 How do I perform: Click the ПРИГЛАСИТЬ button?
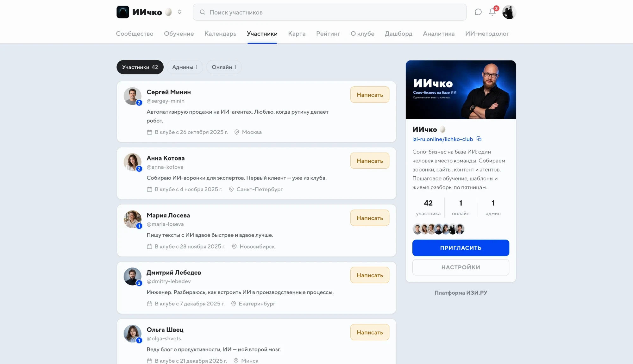point(461,248)
